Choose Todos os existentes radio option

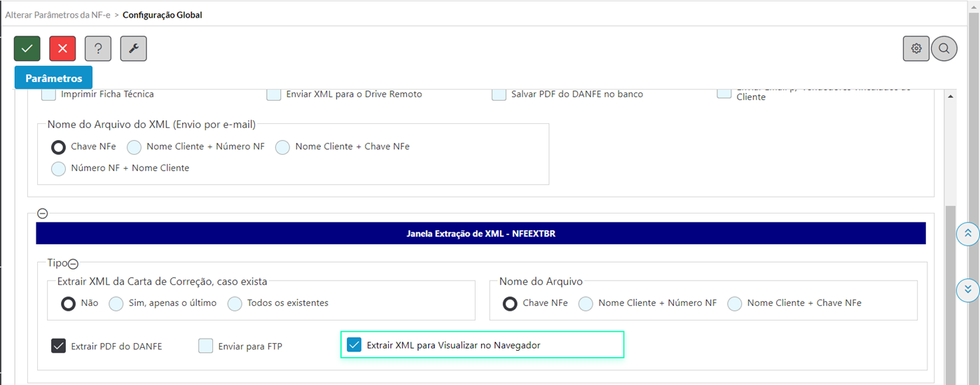[x=235, y=304]
